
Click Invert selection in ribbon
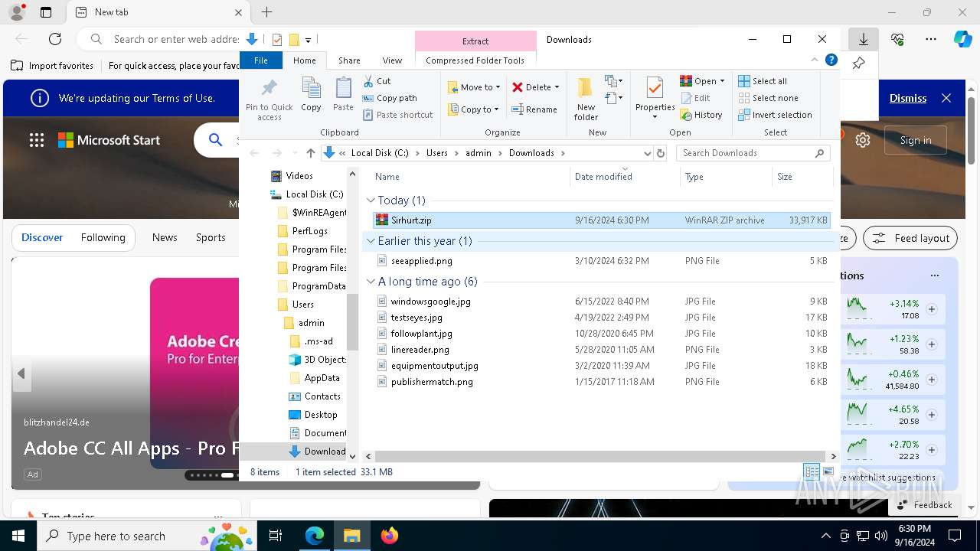tap(775, 115)
